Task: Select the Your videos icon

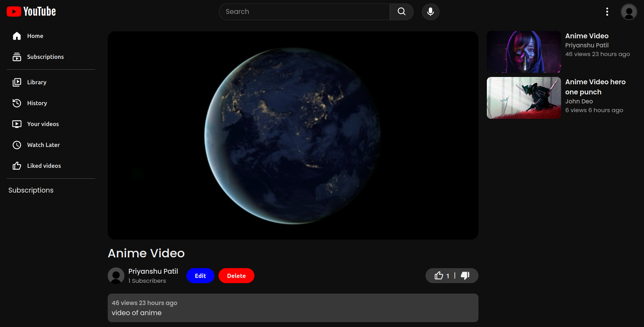Action: pyautogui.click(x=17, y=124)
